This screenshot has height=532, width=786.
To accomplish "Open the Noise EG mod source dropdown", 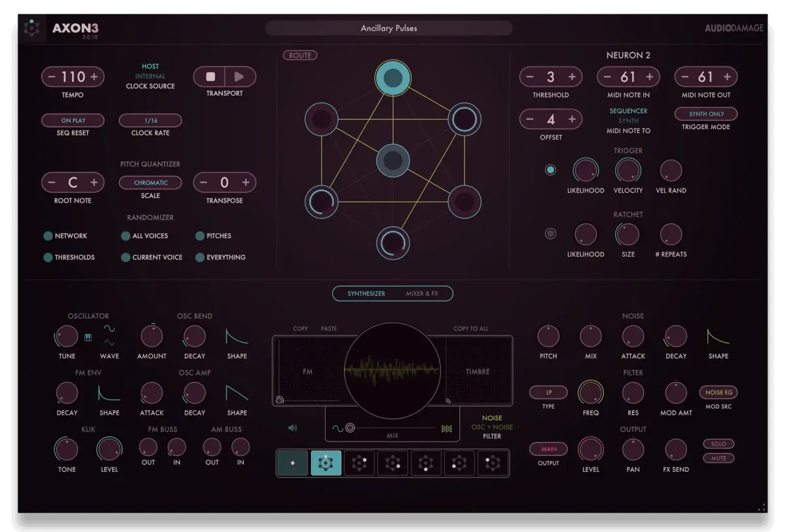I will [x=719, y=392].
